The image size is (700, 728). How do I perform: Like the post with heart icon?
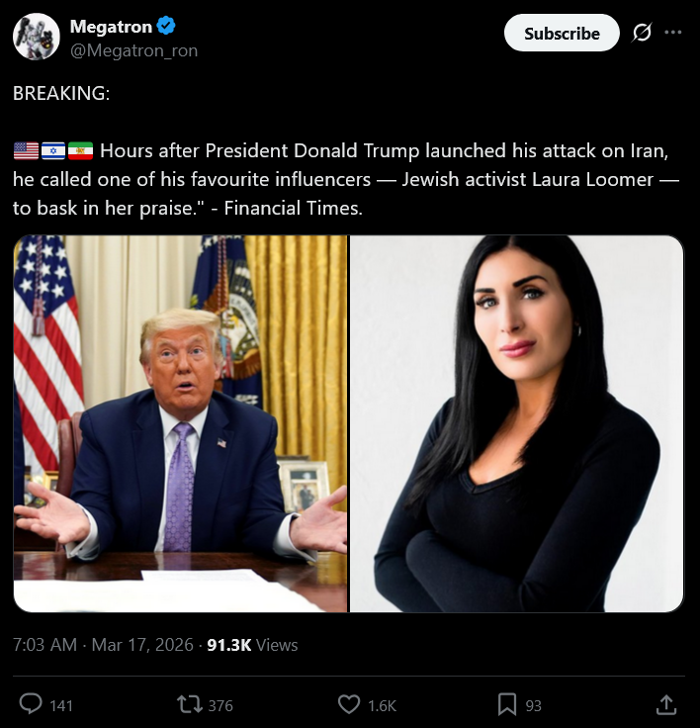[x=349, y=704]
